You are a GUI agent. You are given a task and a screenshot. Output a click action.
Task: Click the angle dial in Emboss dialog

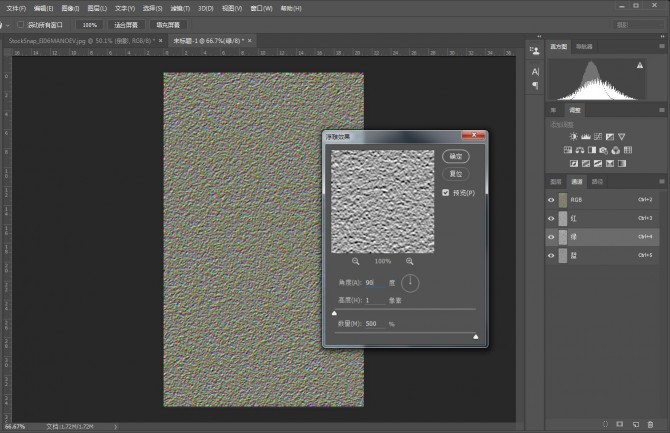coord(411,283)
